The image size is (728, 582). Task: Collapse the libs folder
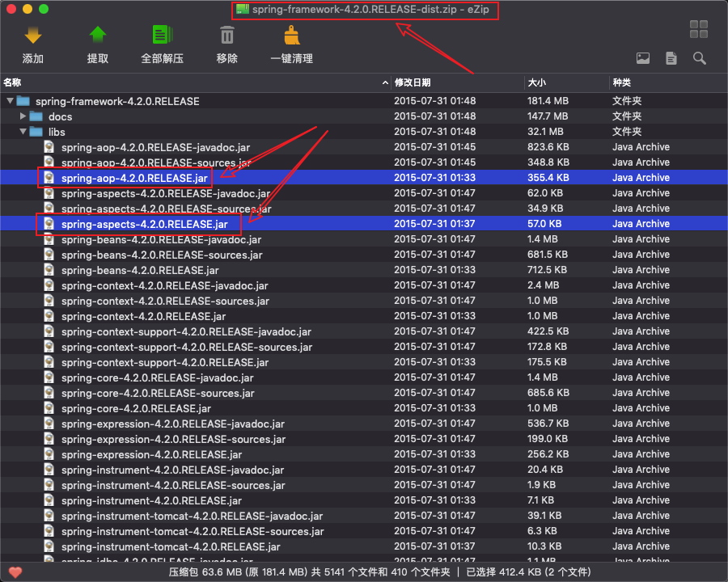click(23, 132)
